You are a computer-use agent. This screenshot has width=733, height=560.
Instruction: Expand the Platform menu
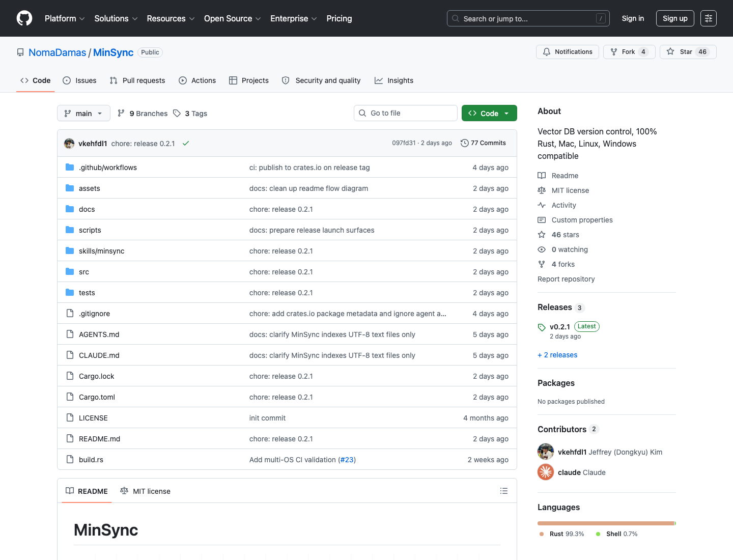coord(65,18)
